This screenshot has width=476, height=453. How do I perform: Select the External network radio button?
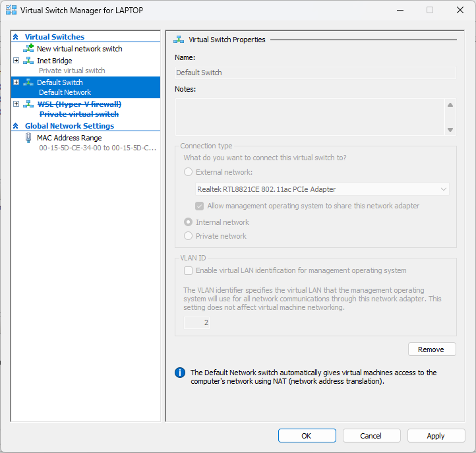pos(189,172)
